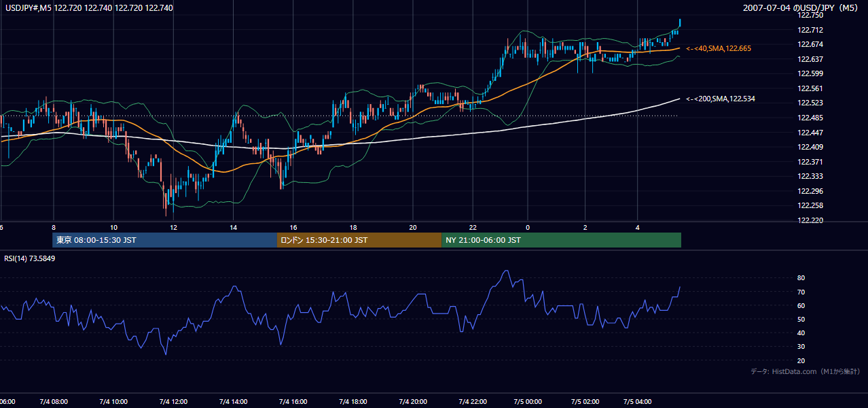Click the 7/5 02:00 time axis label
868x408 pixels.
(584, 402)
